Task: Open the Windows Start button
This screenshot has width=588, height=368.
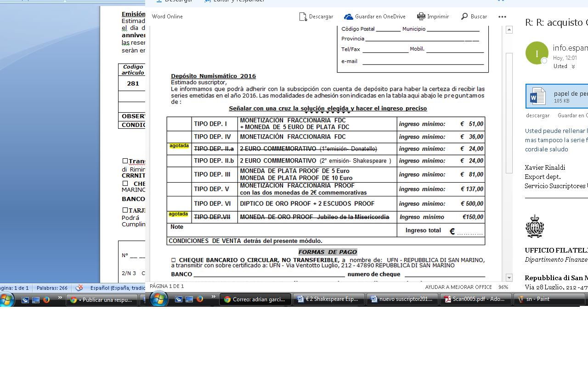Action: coord(159,299)
